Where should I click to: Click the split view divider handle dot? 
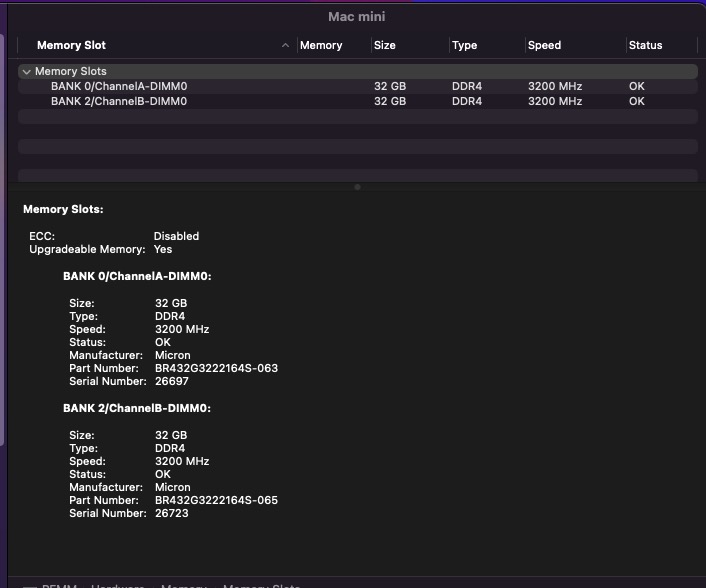(x=358, y=187)
